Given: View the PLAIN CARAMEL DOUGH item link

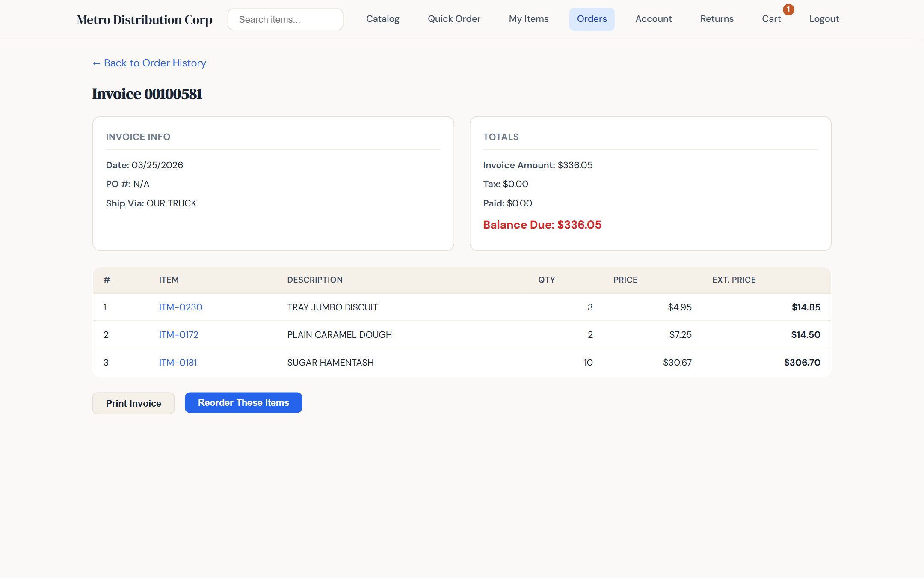Looking at the screenshot, I should (x=178, y=334).
